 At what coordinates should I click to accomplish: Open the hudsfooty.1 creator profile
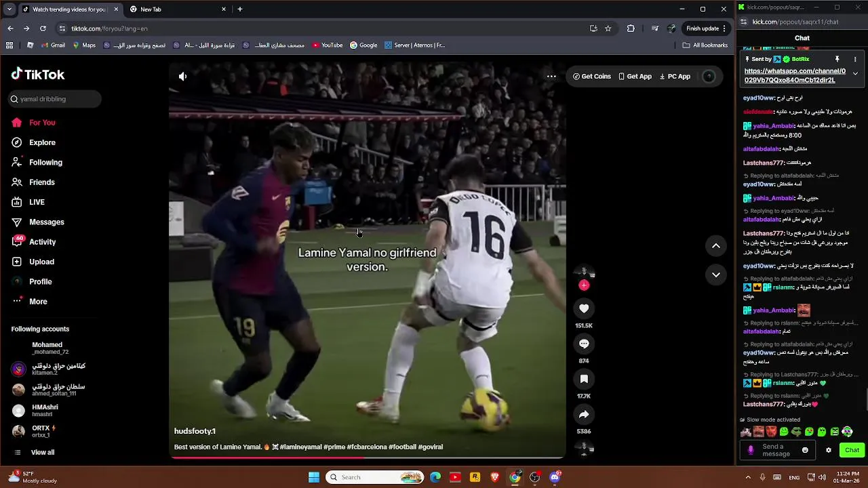(x=195, y=431)
